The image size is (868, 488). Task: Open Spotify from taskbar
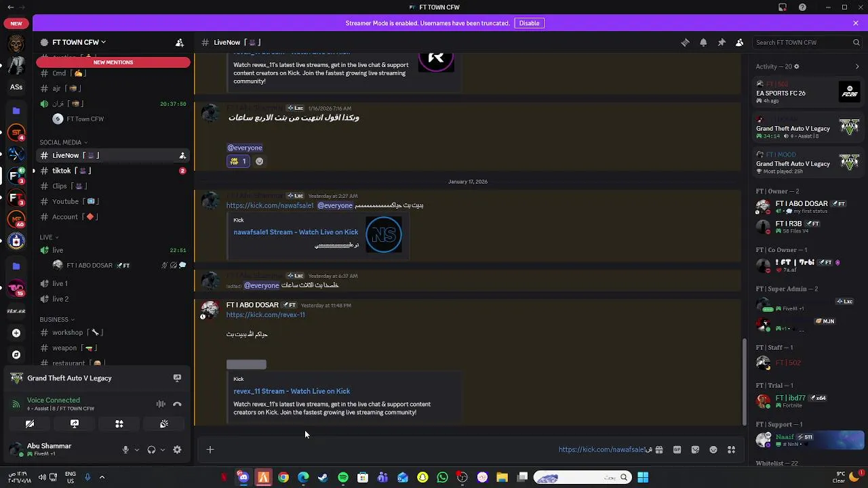(x=343, y=478)
